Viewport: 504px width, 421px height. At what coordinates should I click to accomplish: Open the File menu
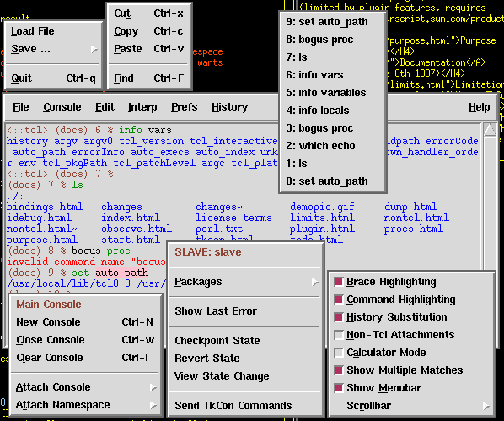(x=21, y=107)
